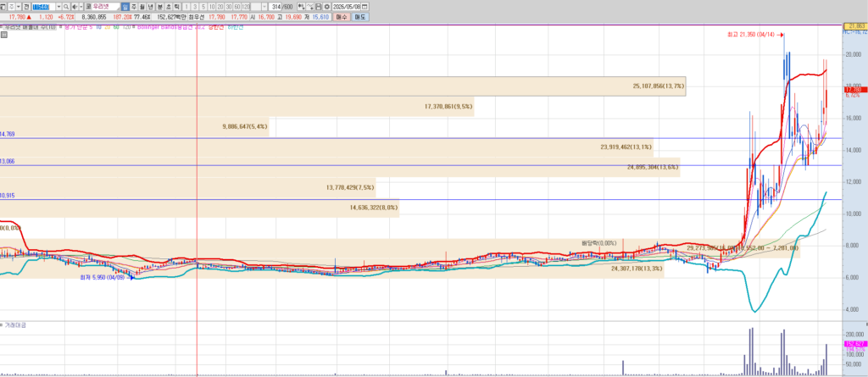Image resolution: width=868 pixels, height=377 pixels.
Task: Open the calendar date picker icon
Action: tap(364, 7)
